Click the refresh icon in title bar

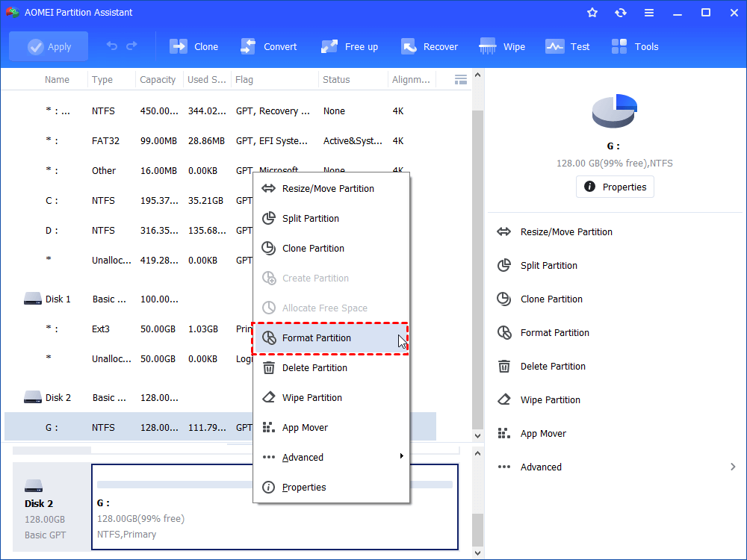(621, 13)
